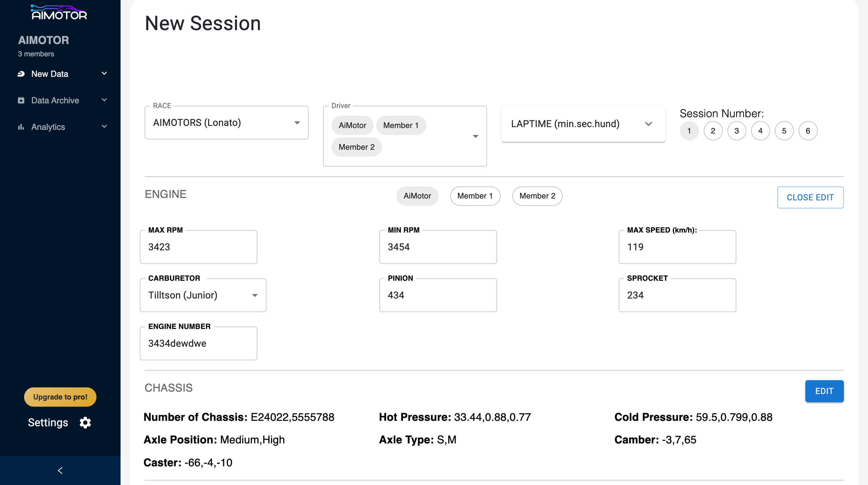Click the Analytics bar chart icon
The width and height of the screenshot is (868, 485).
(x=21, y=127)
